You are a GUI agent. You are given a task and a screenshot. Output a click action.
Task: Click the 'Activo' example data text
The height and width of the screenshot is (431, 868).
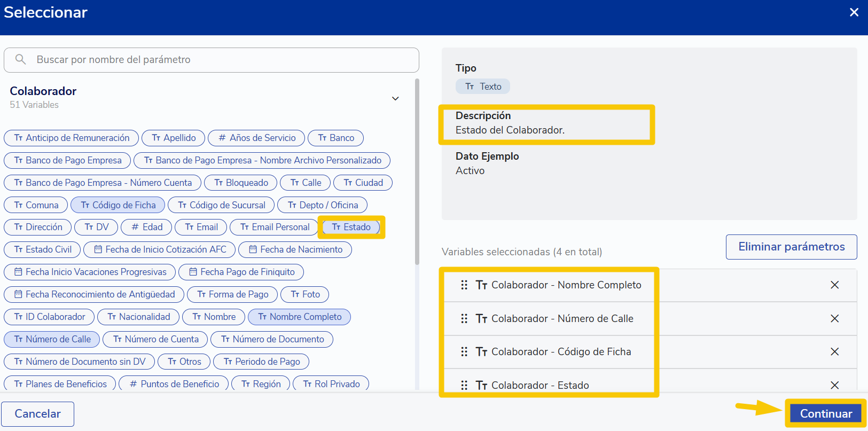pos(470,171)
